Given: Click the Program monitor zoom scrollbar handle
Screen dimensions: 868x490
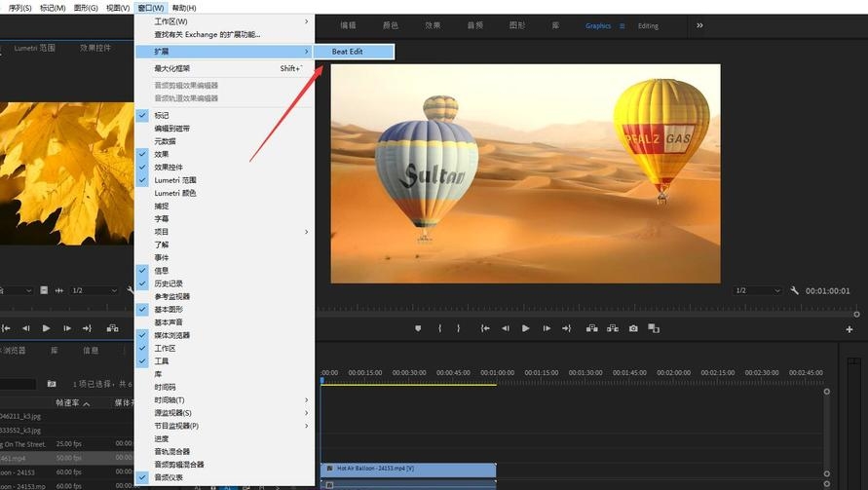Looking at the screenshot, I should coord(856,314).
